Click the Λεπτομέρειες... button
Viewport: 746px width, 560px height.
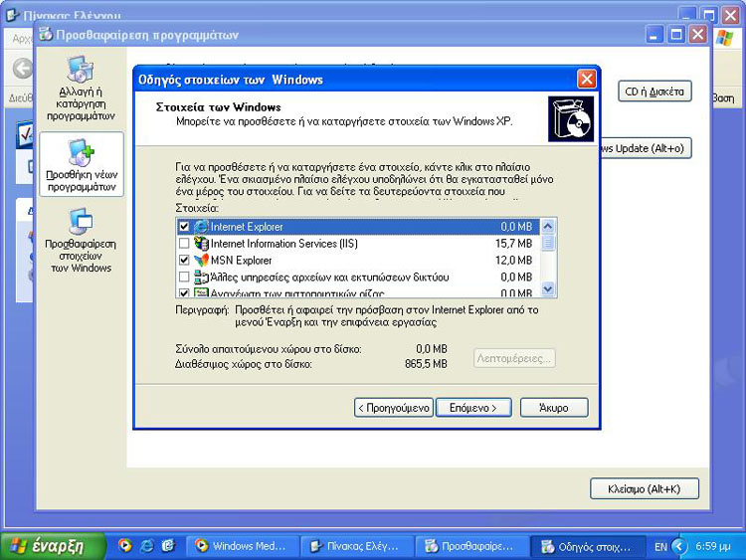pyautogui.click(x=514, y=358)
